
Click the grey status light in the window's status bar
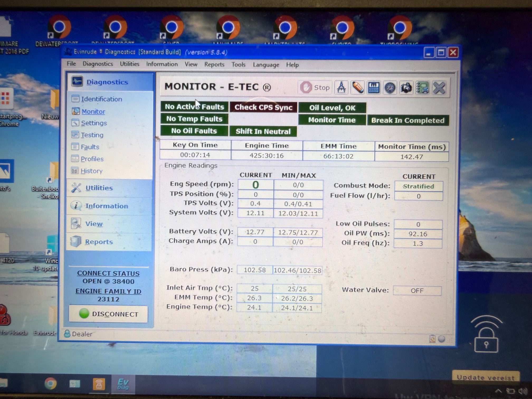click(x=441, y=339)
